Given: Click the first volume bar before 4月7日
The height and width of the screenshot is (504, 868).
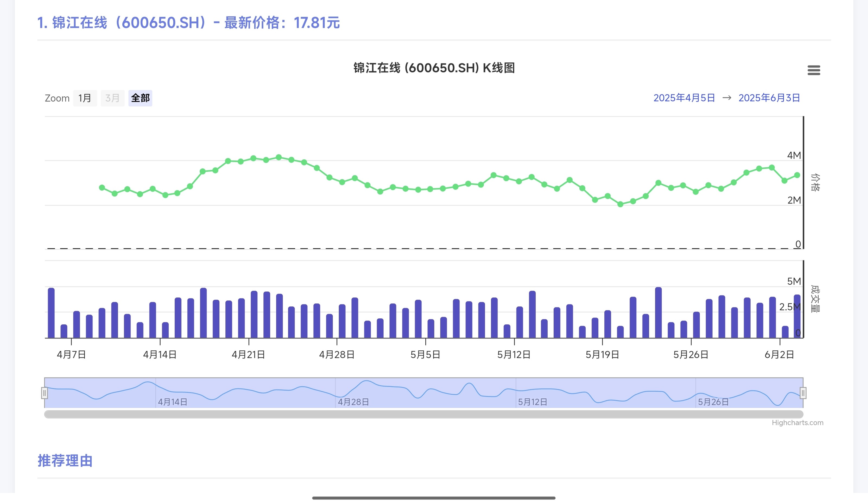Looking at the screenshot, I should [x=51, y=313].
